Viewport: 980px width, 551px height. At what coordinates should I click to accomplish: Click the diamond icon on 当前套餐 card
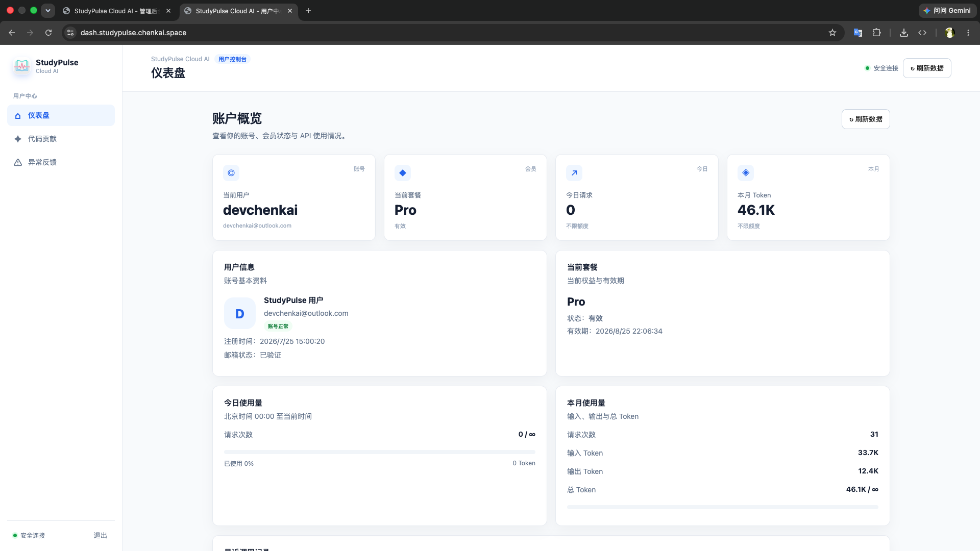[403, 173]
